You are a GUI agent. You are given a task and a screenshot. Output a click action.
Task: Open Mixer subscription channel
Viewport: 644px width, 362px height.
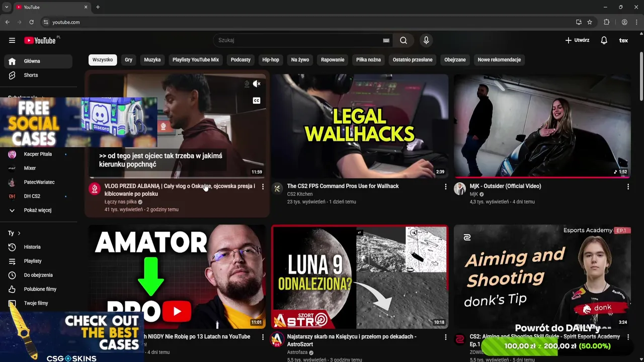pos(38,168)
